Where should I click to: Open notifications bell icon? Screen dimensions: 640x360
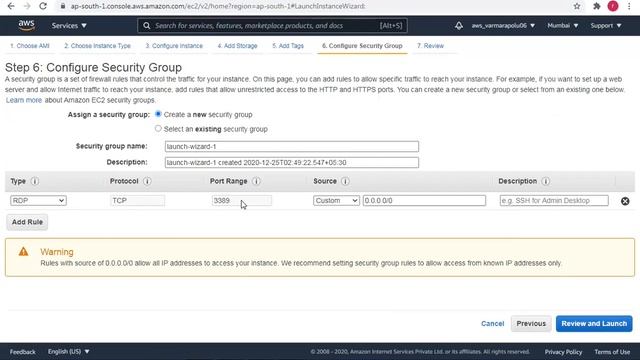tap(459, 26)
